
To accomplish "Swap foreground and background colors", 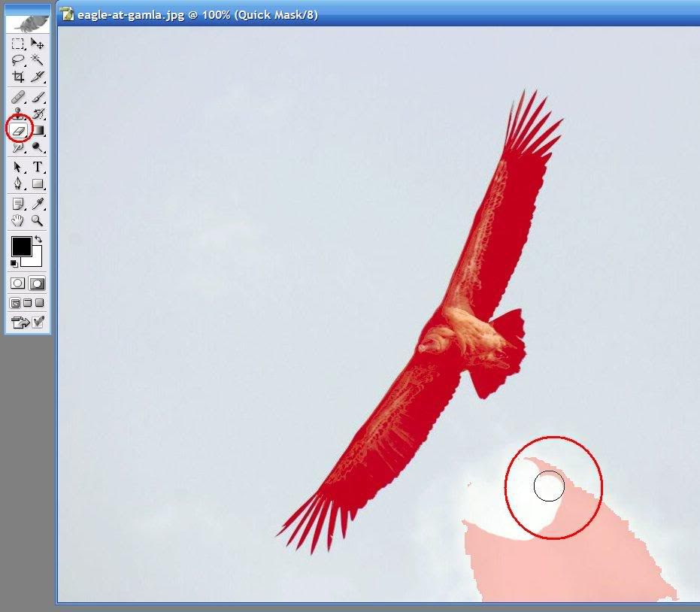I will (38, 239).
